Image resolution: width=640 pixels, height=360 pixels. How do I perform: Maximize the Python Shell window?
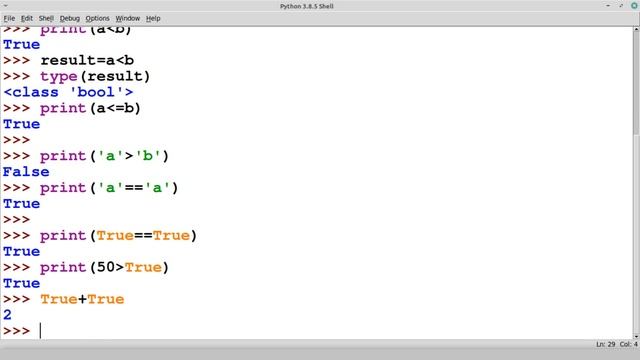point(621,6)
